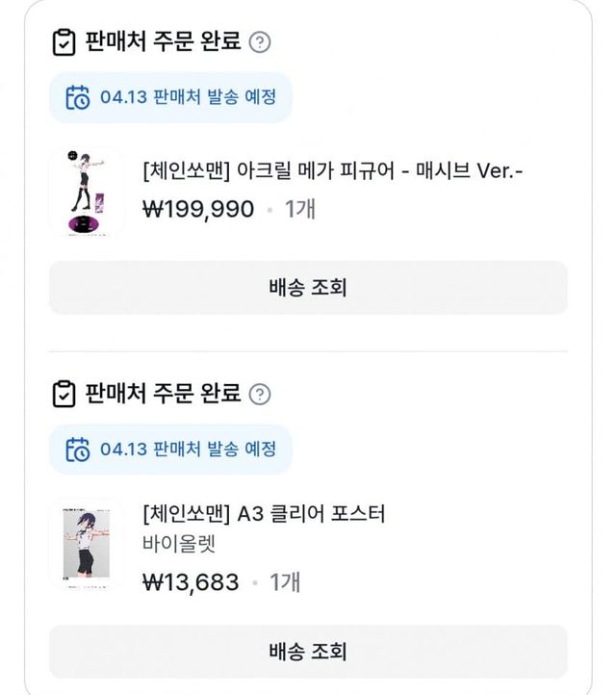Viewport: 616px width, 695px height.
Task: Open the help icon above the acrylic figure order
Action: coord(260,42)
